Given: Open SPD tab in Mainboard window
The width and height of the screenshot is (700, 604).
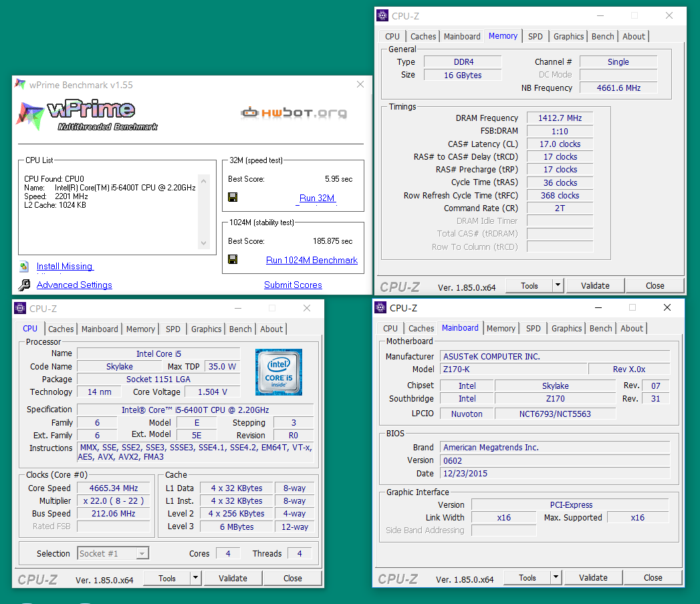Looking at the screenshot, I should point(533,328).
